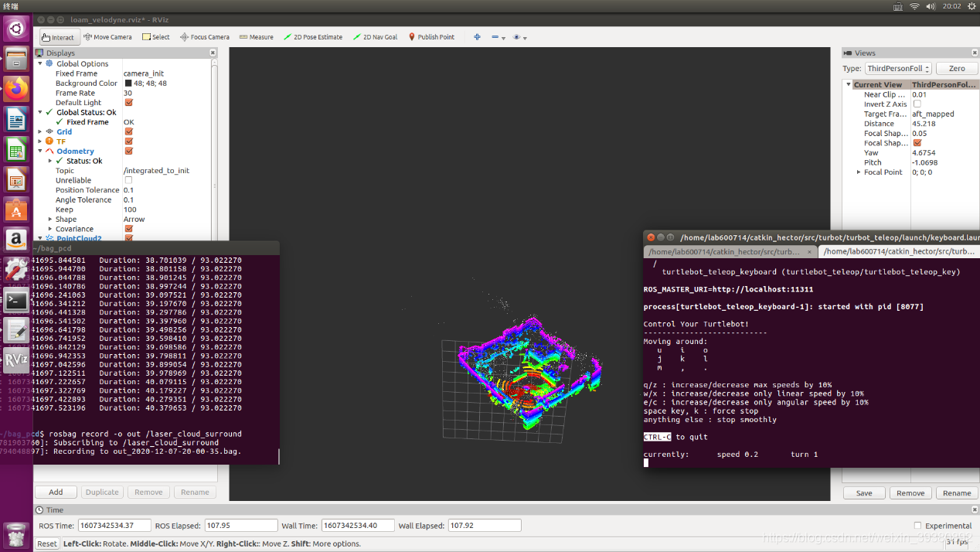Expand the Shape property node

pos(50,220)
